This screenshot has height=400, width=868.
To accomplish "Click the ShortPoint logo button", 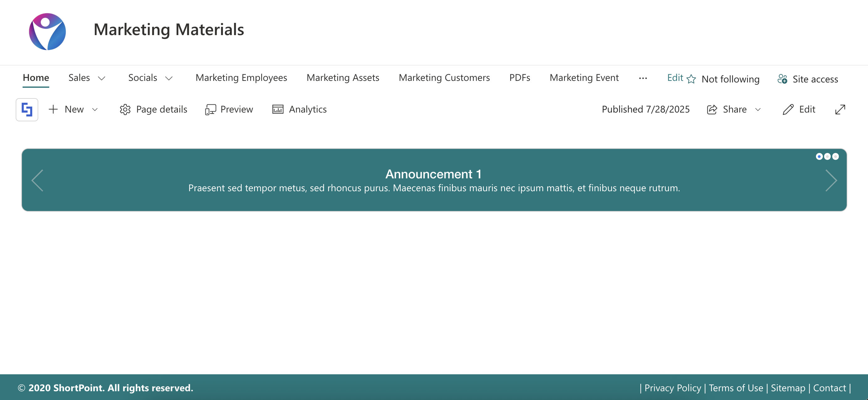I will [27, 109].
